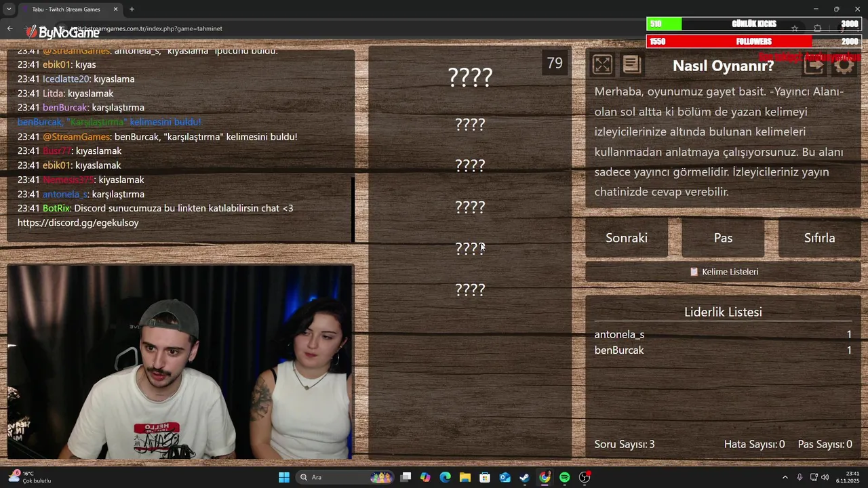Viewport: 868px width, 488px height.
Task: Open the browser extensions puzzle icon
Action: coord(817,28)
